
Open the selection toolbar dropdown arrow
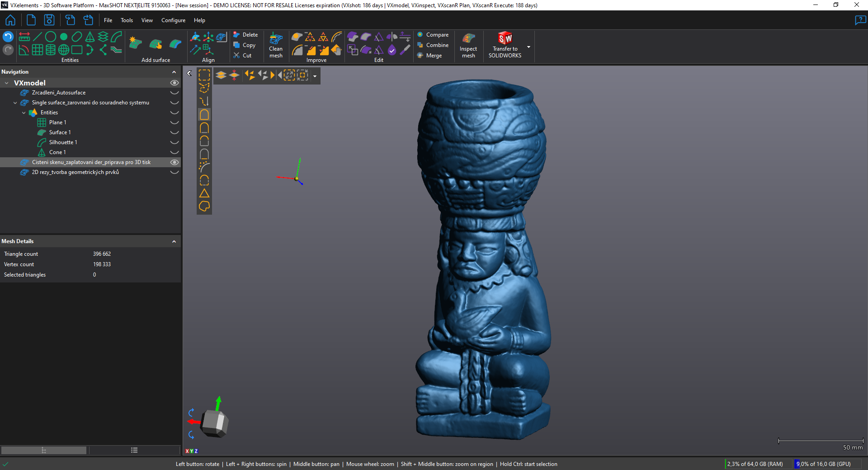point(315,76)
